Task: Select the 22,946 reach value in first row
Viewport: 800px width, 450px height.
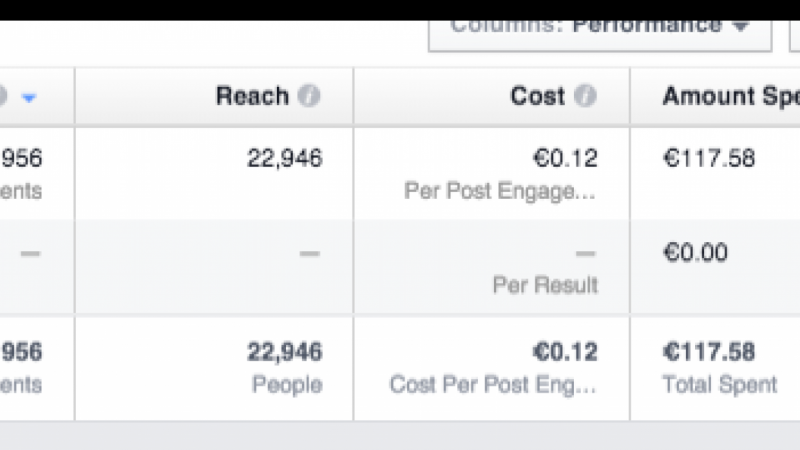Action: [x=285, y=158]
